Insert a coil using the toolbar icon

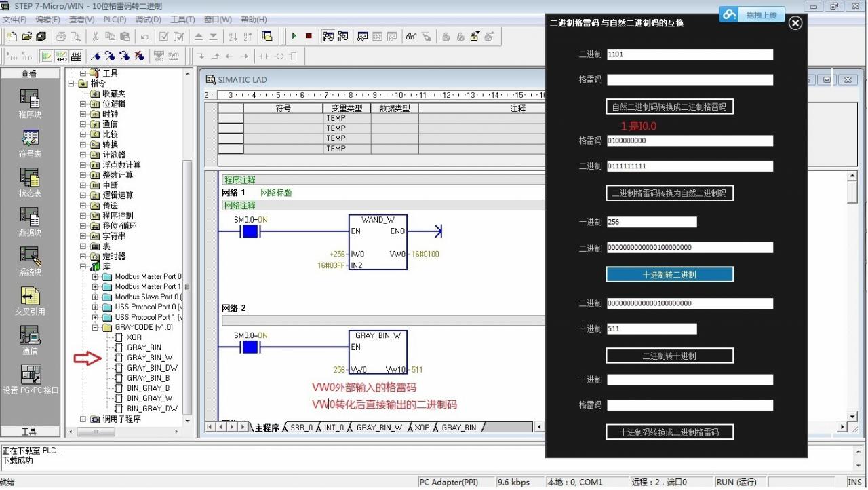(x=279, y=56)
